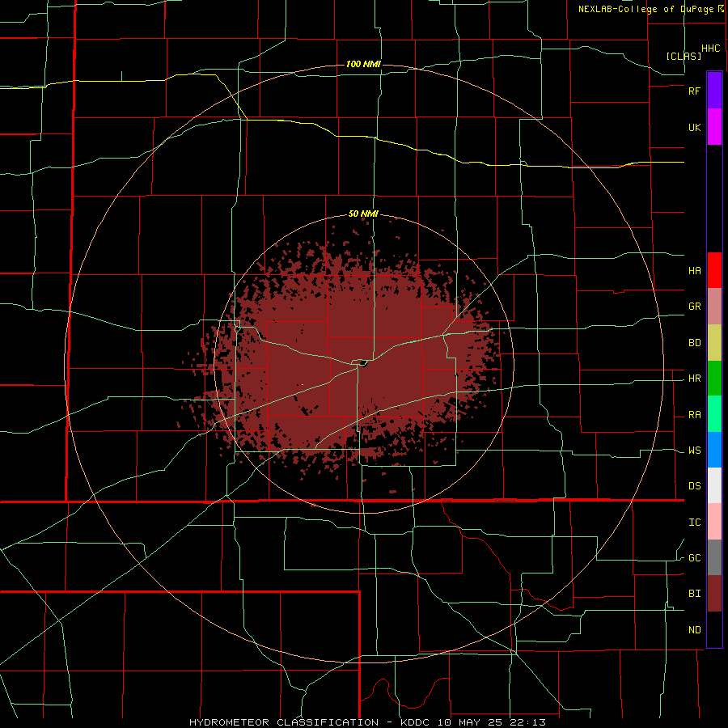Click the 'HA' legend label
This screenshot has height=728, width=728.
click(x=694, y=270)
